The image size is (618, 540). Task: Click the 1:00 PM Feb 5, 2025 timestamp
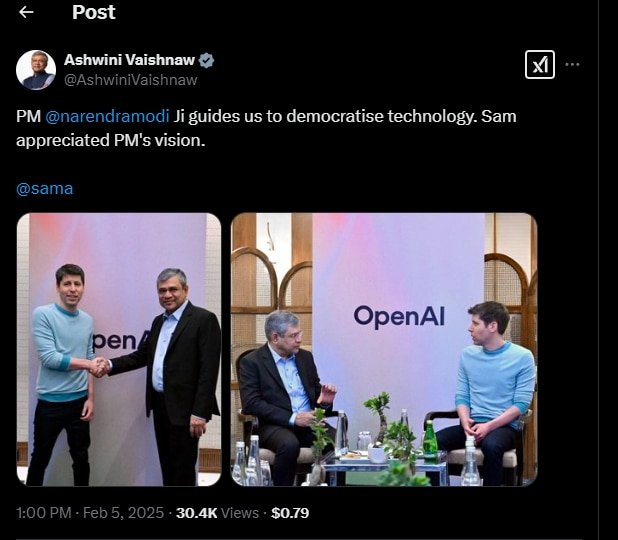click(90, 513)
